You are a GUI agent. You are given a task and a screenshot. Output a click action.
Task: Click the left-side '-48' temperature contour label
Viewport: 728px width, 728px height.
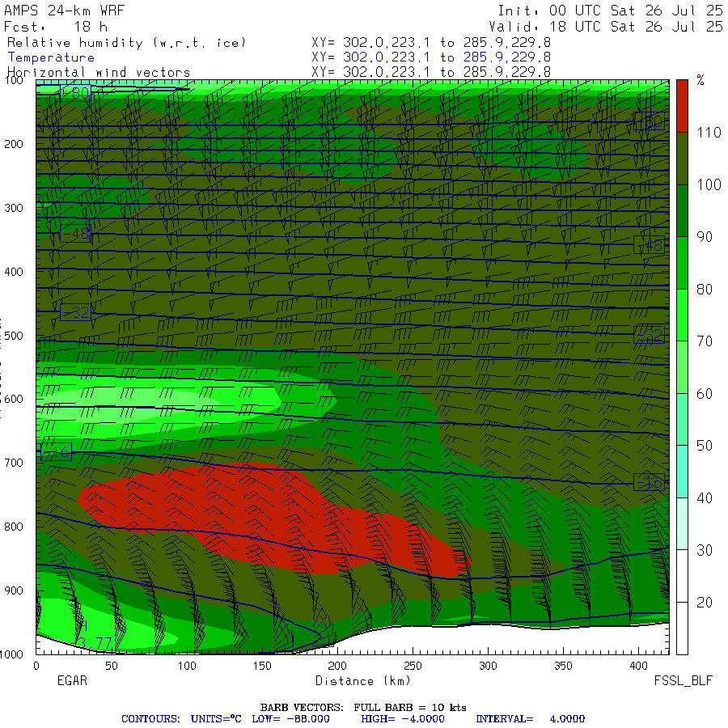point(75,234)
